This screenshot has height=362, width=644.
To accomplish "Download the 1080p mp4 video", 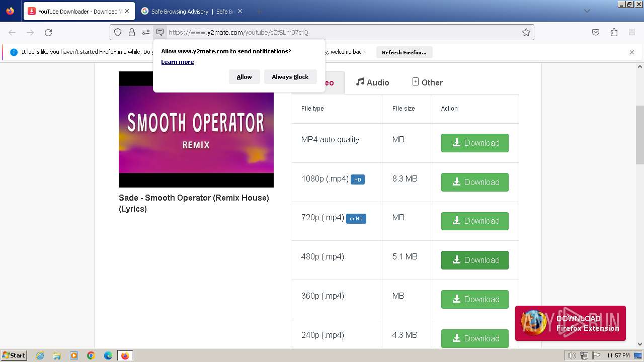I will point(475,182).
